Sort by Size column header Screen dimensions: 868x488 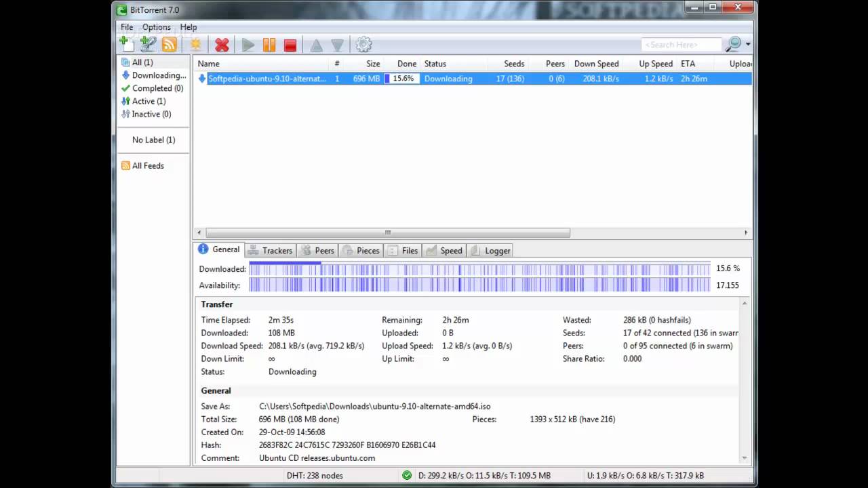(x=365, y=64)
